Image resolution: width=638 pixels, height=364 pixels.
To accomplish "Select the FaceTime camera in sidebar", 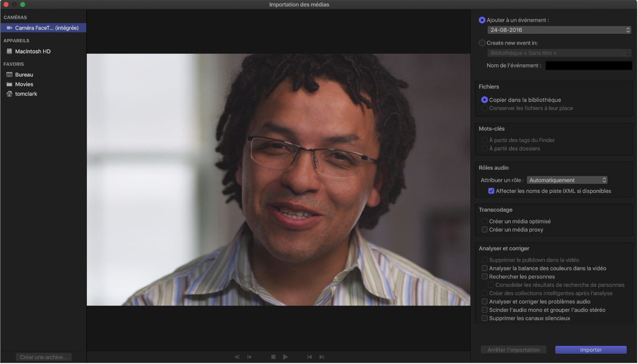I will (43, 28).
